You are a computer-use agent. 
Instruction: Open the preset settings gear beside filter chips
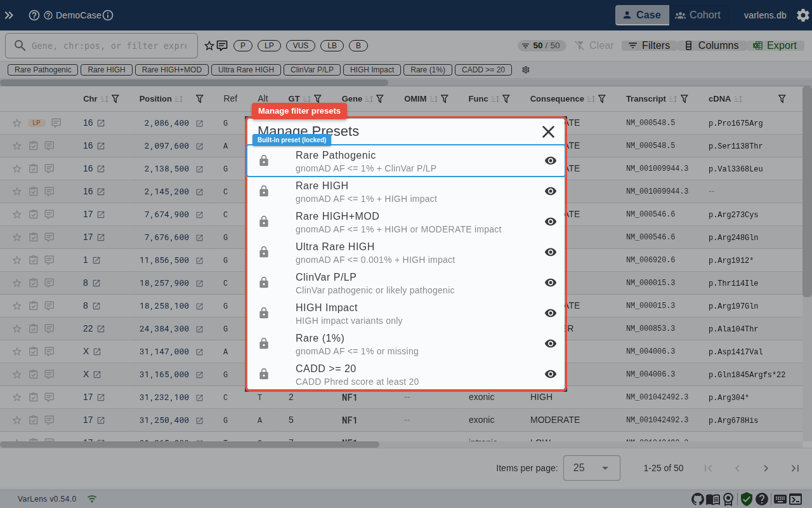click(x=525, y=70)
